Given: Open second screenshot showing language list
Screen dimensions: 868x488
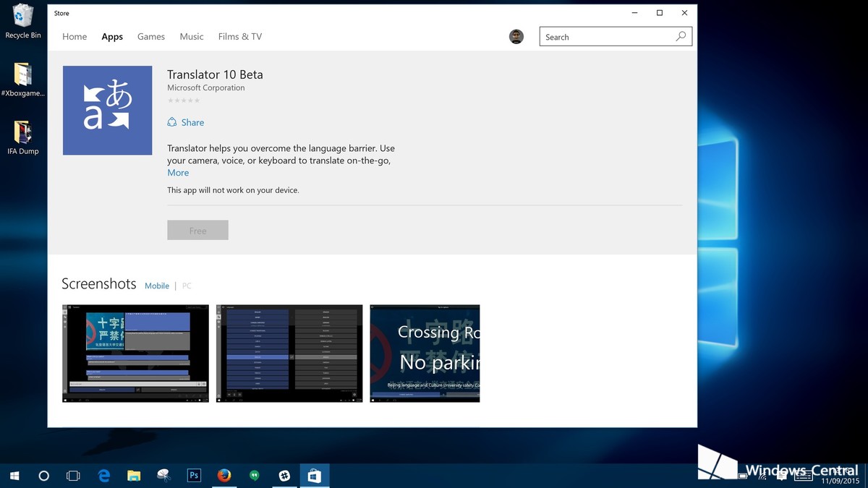Looking at the screenshot, I should click(x=289, y=354).
